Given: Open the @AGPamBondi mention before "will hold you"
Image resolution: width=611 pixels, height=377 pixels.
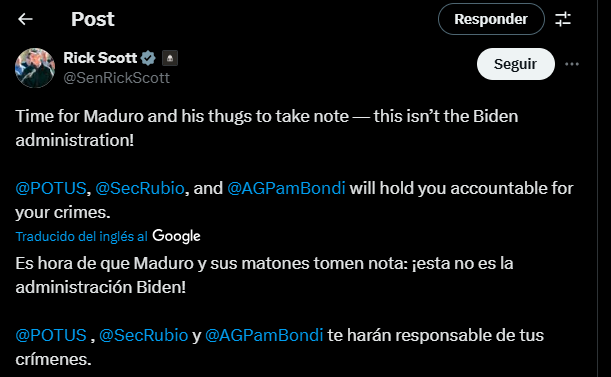Looking at the screenshot, I should [x=286, y=188].
